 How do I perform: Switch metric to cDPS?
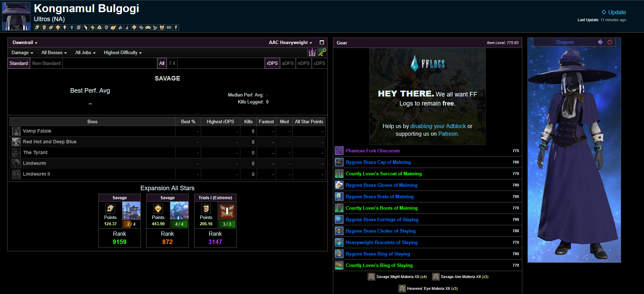tap(320, 63)
